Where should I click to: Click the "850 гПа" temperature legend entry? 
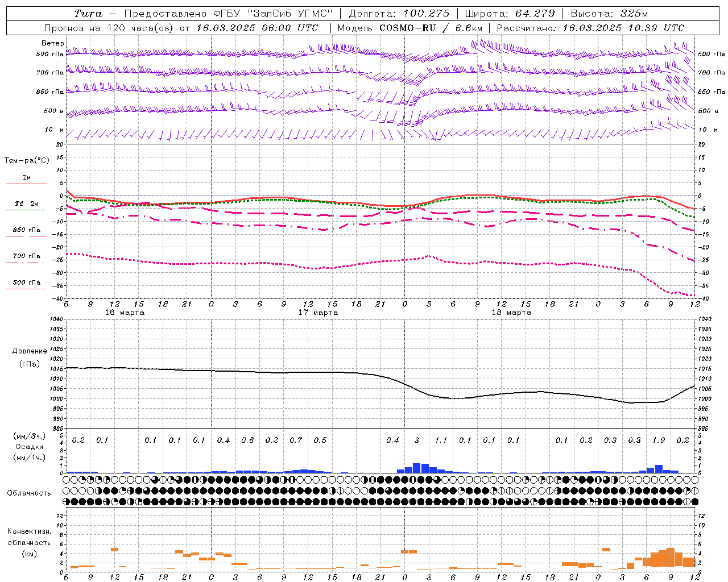27,230
